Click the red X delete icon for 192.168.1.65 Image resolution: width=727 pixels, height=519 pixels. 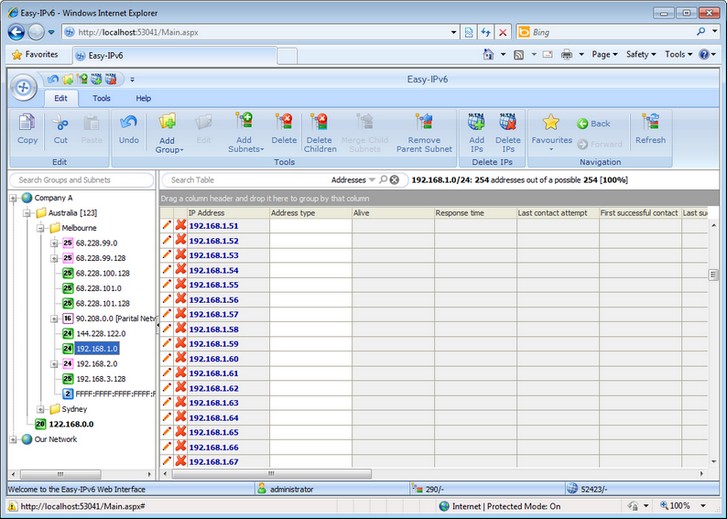(x=180, y=431)
